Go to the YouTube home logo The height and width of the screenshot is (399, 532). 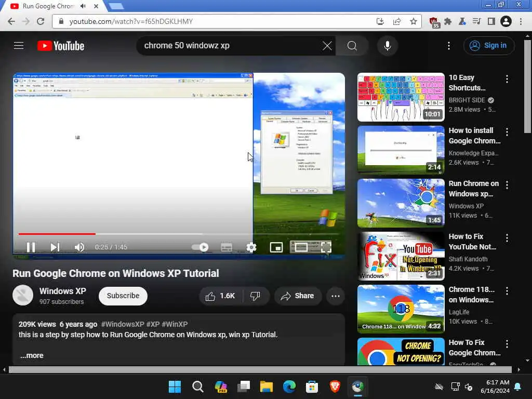(61, 46)
